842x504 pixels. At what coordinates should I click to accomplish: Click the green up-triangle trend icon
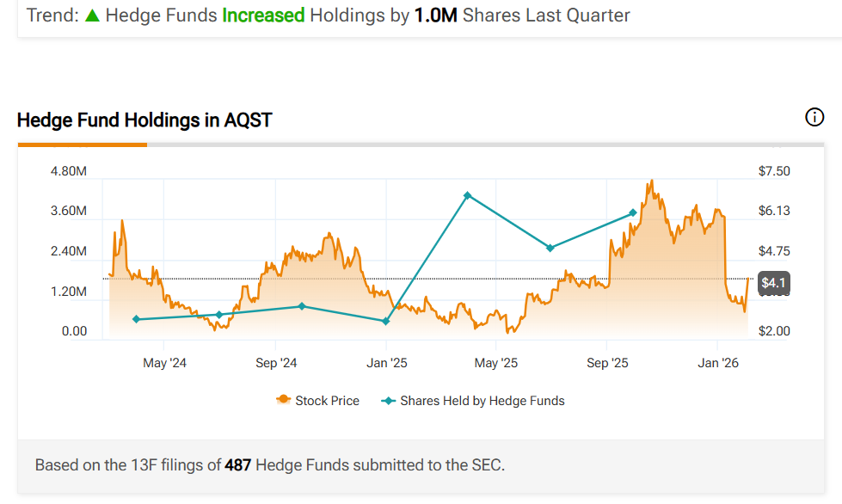click(92, 15)
